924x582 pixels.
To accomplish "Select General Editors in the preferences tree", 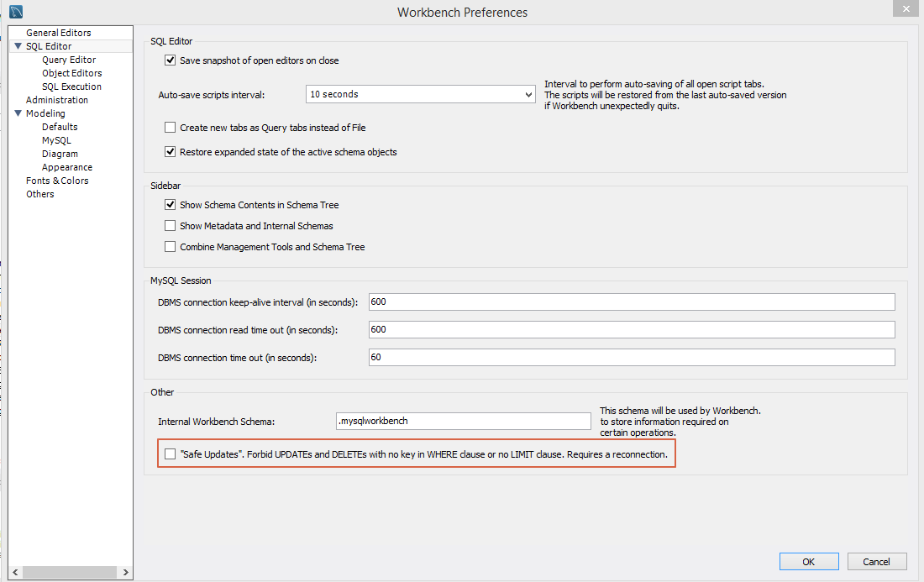I will (58, 33).
